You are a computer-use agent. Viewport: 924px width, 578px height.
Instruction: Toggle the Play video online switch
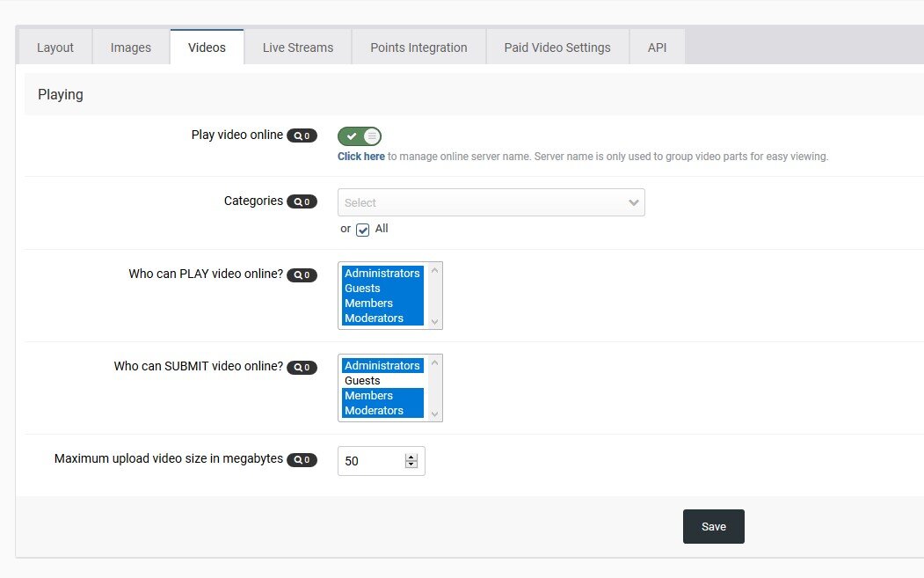360,136
